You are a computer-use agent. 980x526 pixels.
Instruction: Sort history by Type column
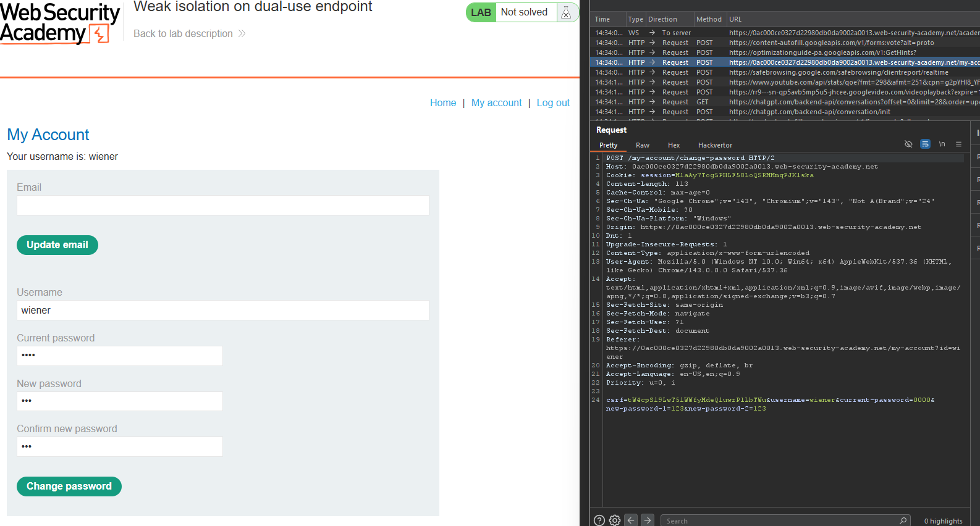point(635,19)
